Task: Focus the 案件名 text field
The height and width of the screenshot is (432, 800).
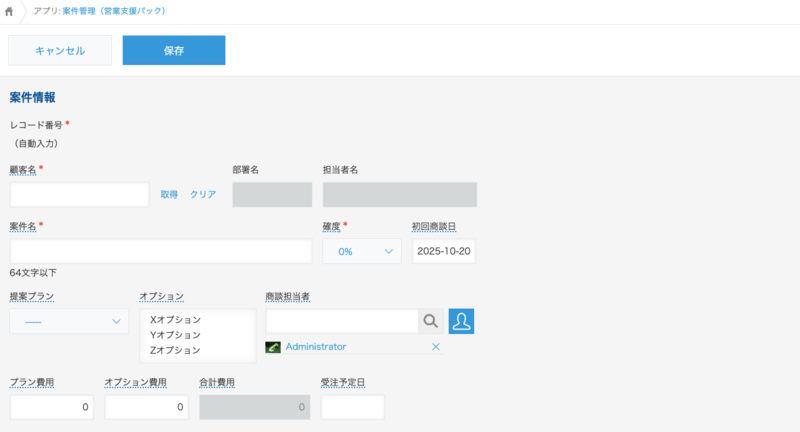Action: pyautogui.click(x=161, y=252)
